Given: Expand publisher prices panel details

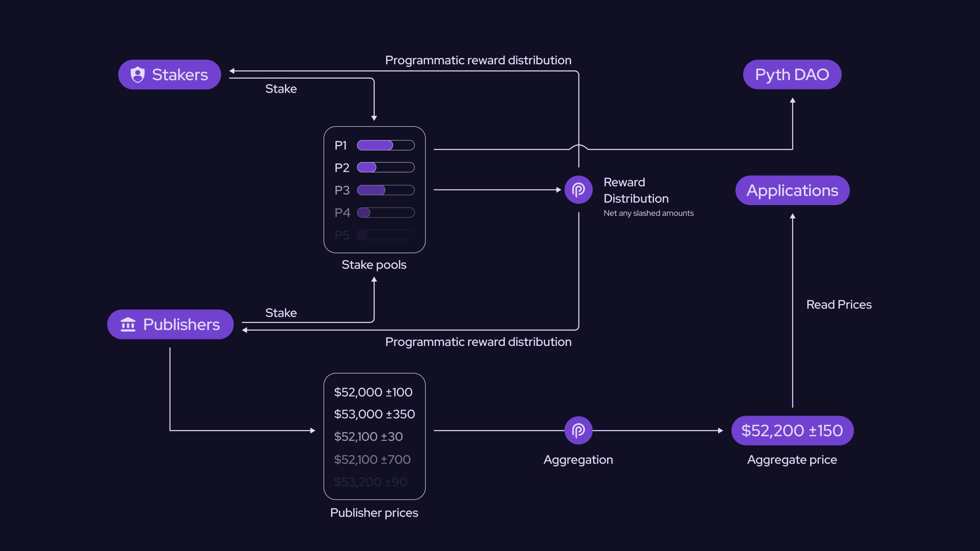Looking at the screenshot, I should click(375, 437).
